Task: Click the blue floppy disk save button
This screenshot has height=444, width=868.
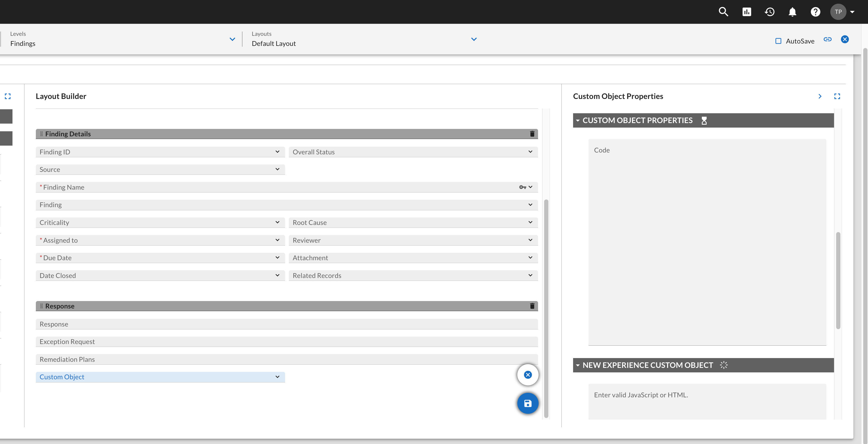Action: 528,403
